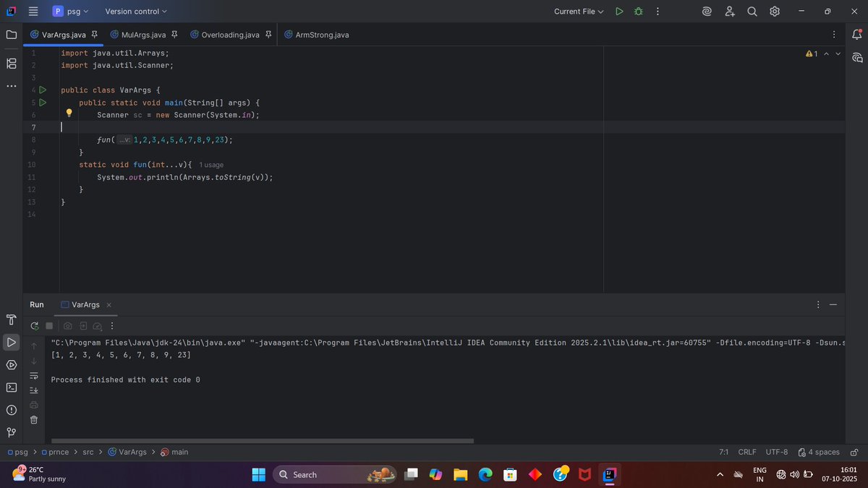Click the '1 usage' inlay hint
Viewport: 868px width, 488px height.
211,165
